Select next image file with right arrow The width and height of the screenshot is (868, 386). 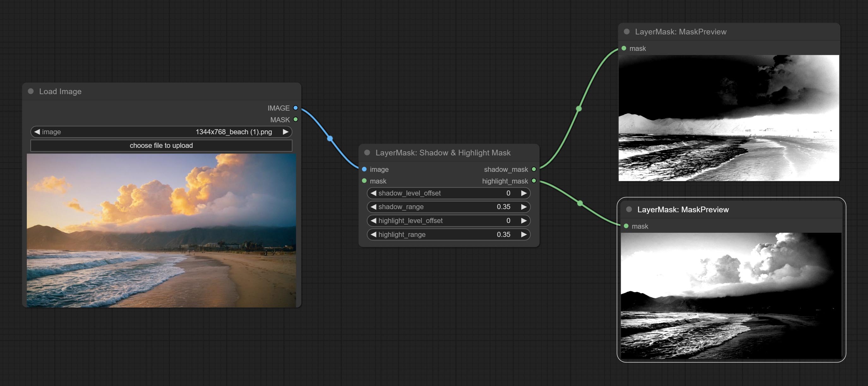285,132
